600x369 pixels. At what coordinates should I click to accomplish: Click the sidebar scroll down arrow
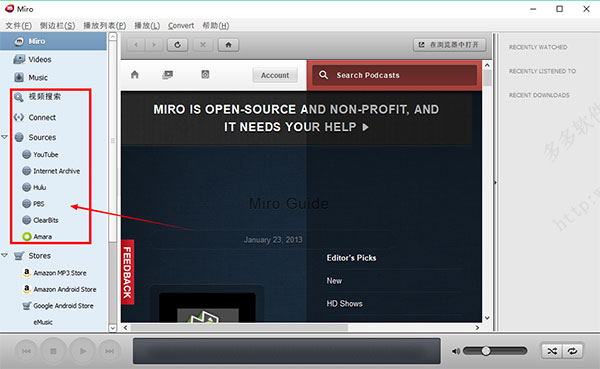112,328
